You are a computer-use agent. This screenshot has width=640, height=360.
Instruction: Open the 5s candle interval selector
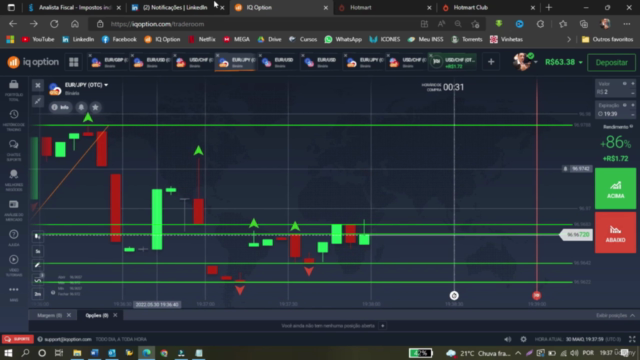(x=38, y=251)
